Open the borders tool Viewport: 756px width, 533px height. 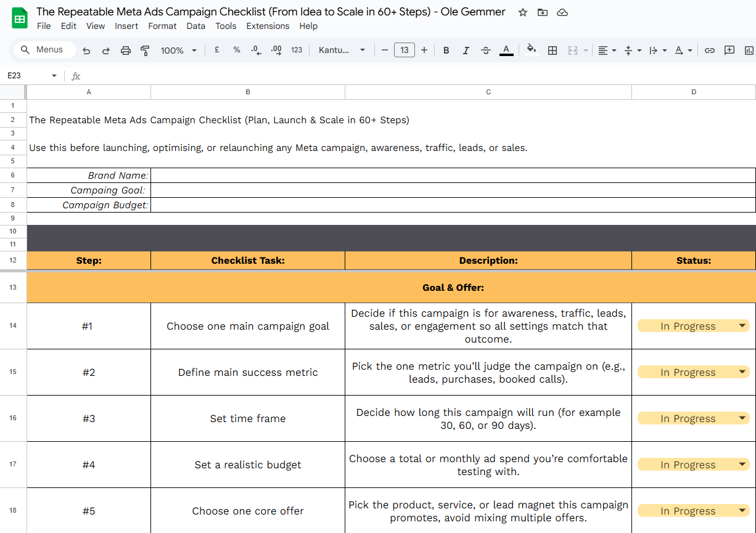[x=553, y=51]
